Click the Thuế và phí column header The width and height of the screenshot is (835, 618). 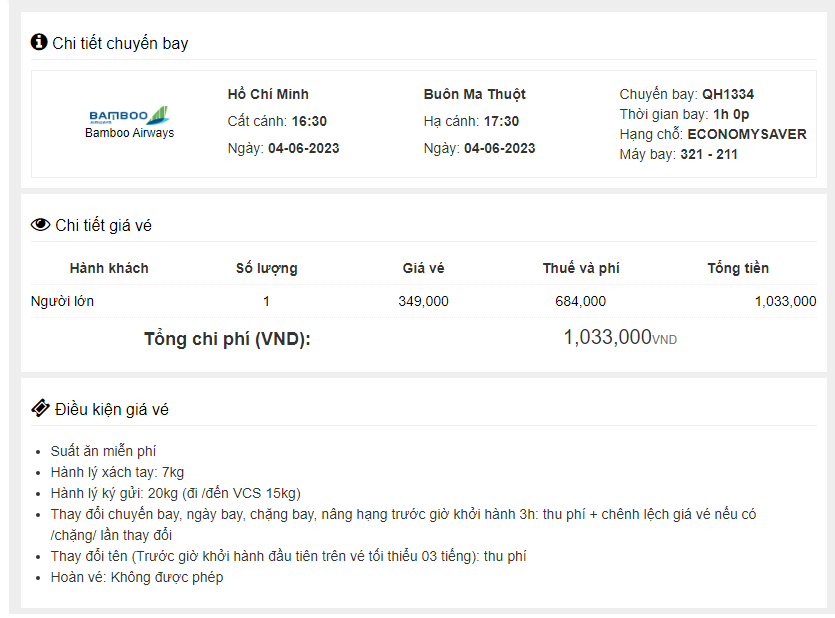click(581, 268)
